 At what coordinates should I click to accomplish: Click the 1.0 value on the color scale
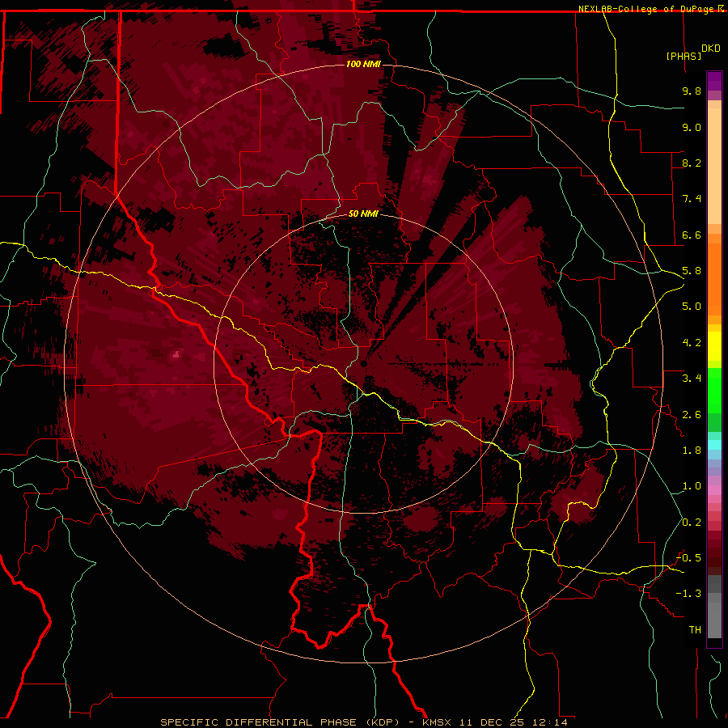692,486
